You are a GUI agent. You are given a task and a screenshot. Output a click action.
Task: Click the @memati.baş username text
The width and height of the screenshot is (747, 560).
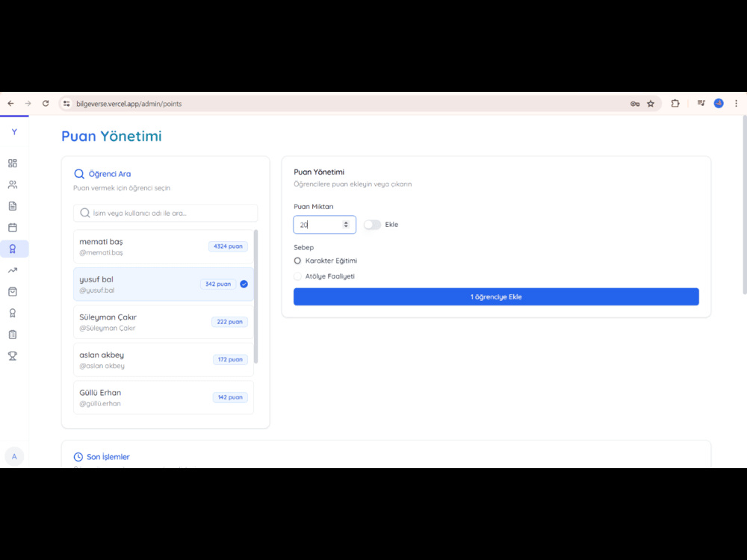[101, 252]
